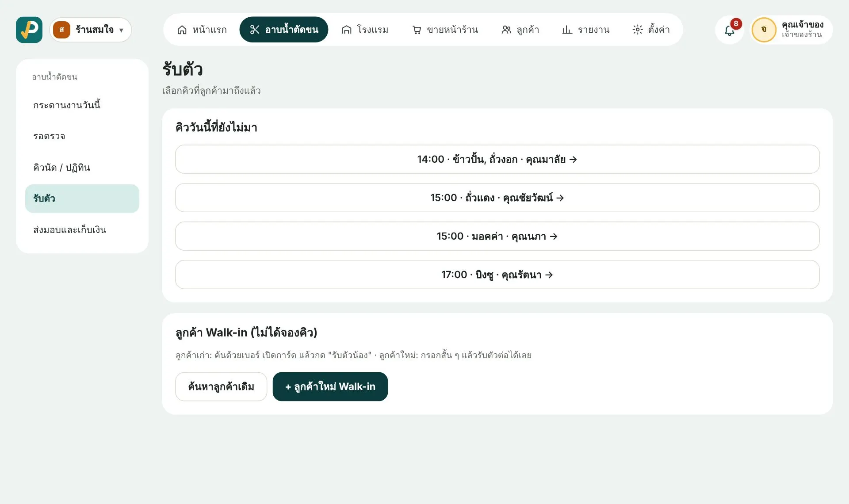The height and width of the screenshot is (504, 849).
Task: Check in 14:00 ข้าวปั้น, ถั่วงอก queue
Action: point(497,159)
